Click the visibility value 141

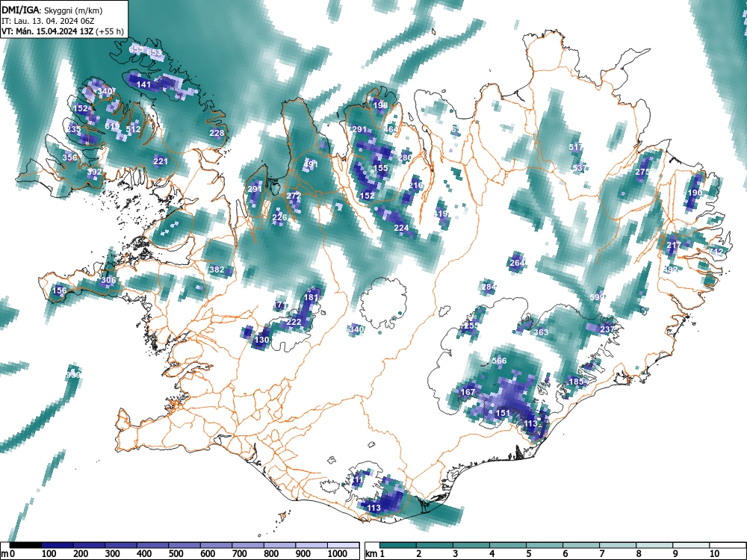coord(143,84)
